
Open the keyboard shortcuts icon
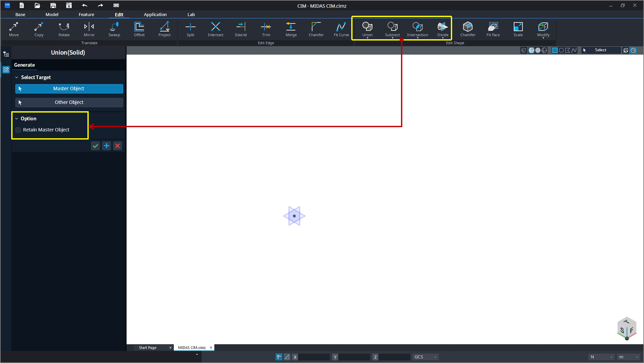point(116,5)
